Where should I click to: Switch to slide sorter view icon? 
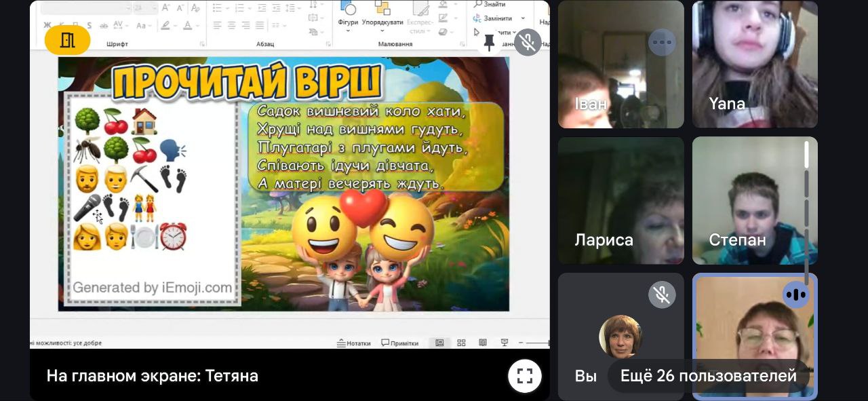461,343
